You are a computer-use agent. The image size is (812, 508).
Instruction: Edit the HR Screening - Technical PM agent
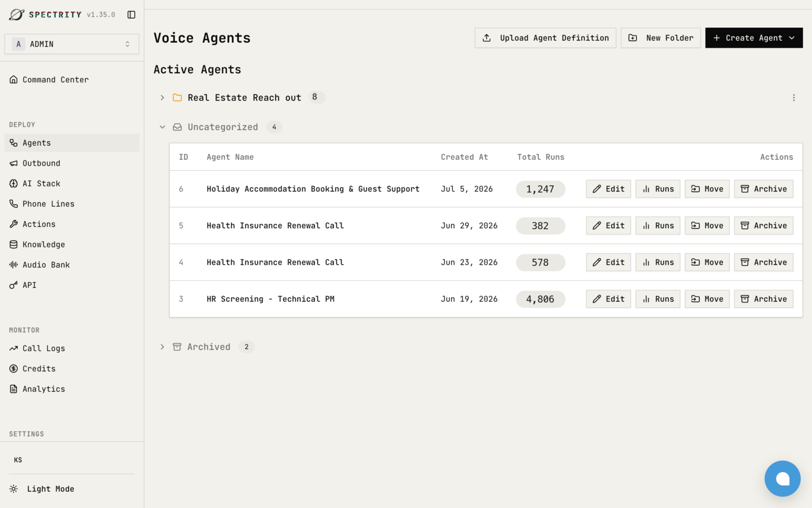pyautogui.click(x=608, y=299)
